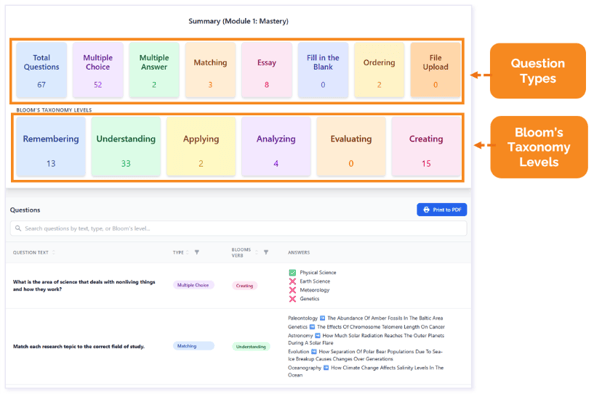Click the arrow icon after Oceanography
This screenshot has width=594, height=396.
click(326, 368)
